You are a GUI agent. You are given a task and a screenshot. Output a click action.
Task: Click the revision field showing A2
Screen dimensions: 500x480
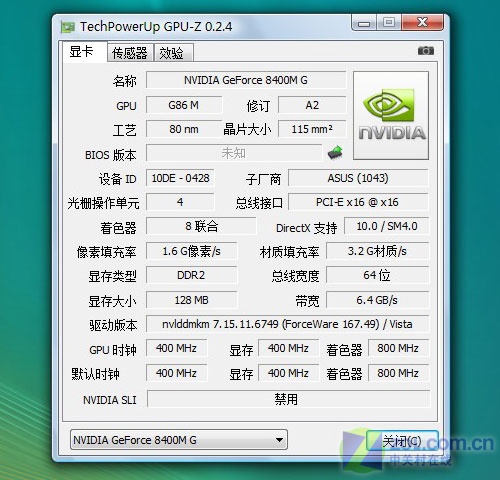pyautogui.click(x=312, y=105)
